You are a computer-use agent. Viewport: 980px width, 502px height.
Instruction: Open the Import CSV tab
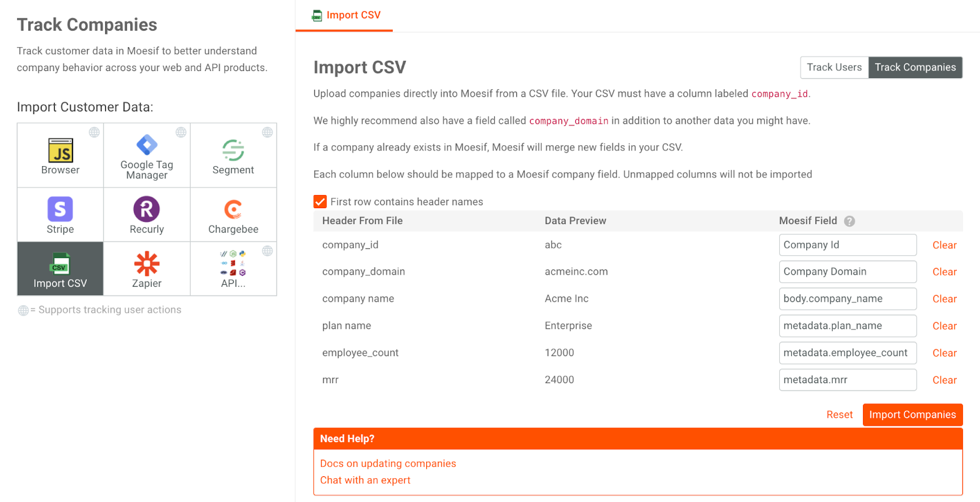click(344, 16)
